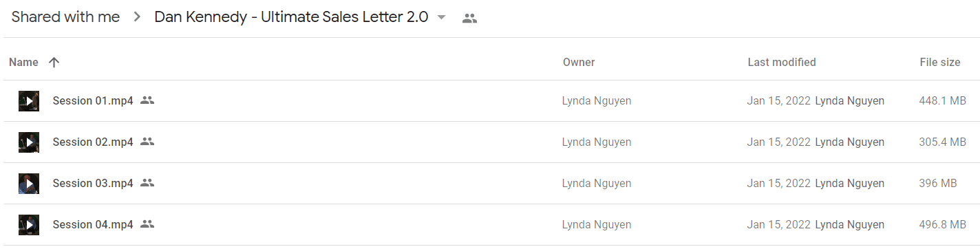Go back to Shared with me

coord(65,17)
